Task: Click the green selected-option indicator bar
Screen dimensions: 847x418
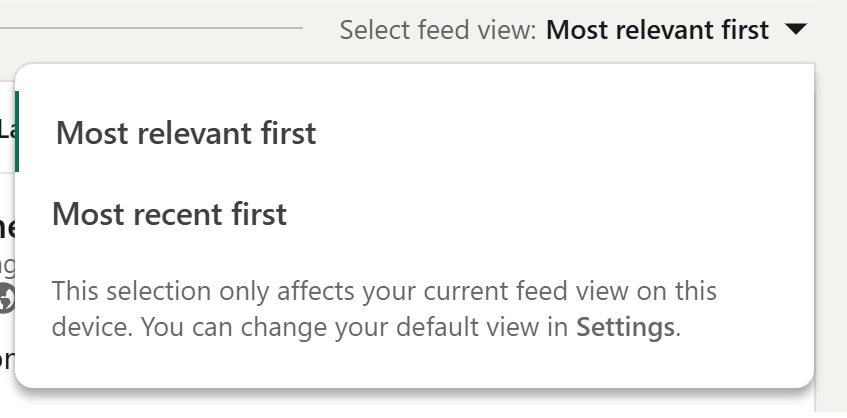Action: click(x=17, y=132)
